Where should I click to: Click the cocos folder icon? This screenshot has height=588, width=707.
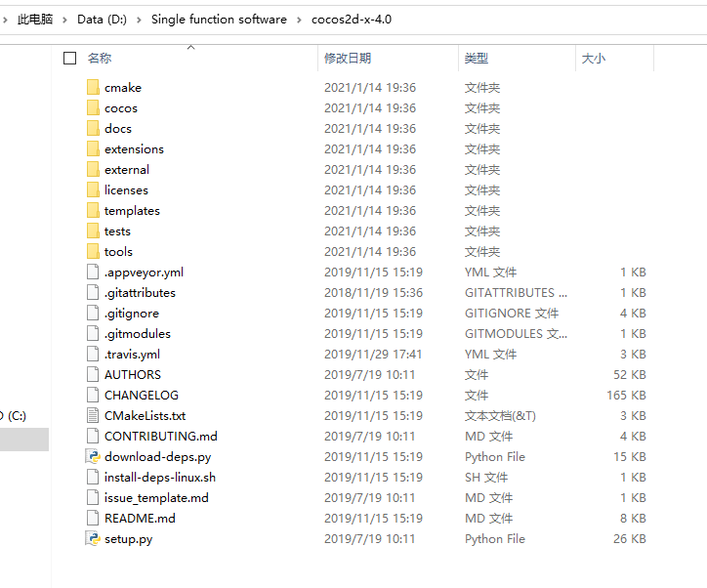(x=93, y=107)
